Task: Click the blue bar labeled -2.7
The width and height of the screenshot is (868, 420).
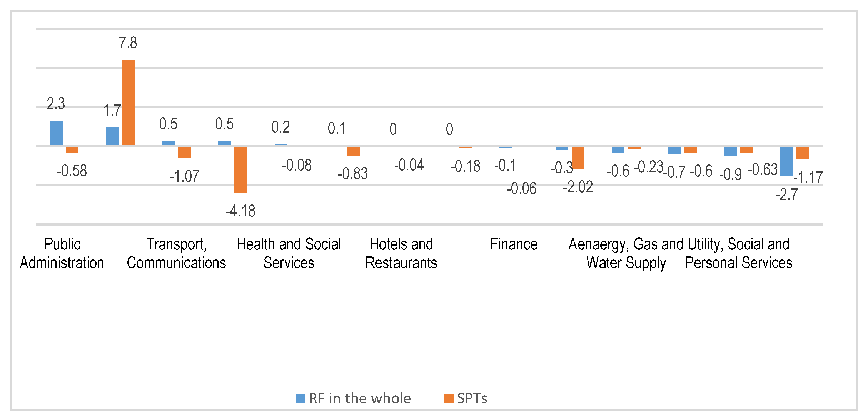Action: click(x=786, y=162)
